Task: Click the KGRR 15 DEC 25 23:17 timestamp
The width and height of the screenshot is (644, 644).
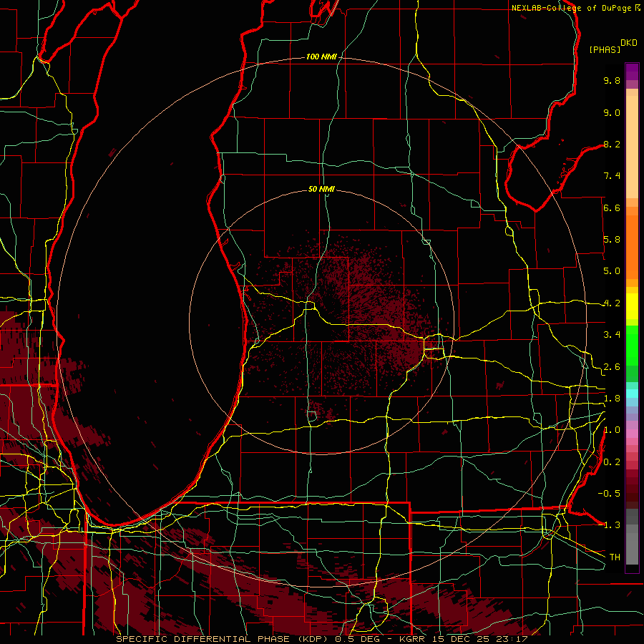Action: 463,639
